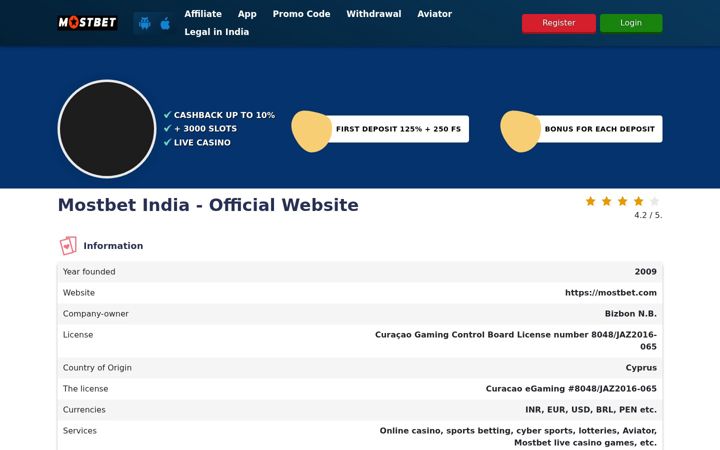Click the playing cards Information icon
The image size is (720, 450).
pos(68,246)
